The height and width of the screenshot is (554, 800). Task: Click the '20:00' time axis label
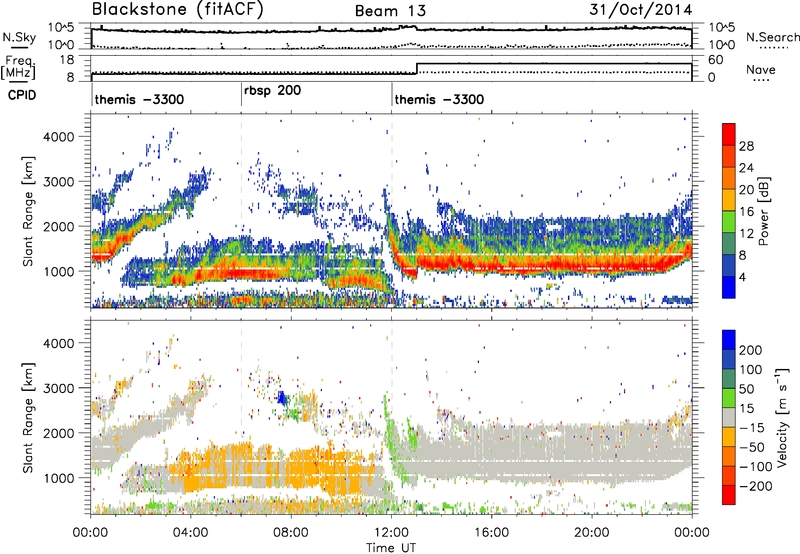click(591, 533)
